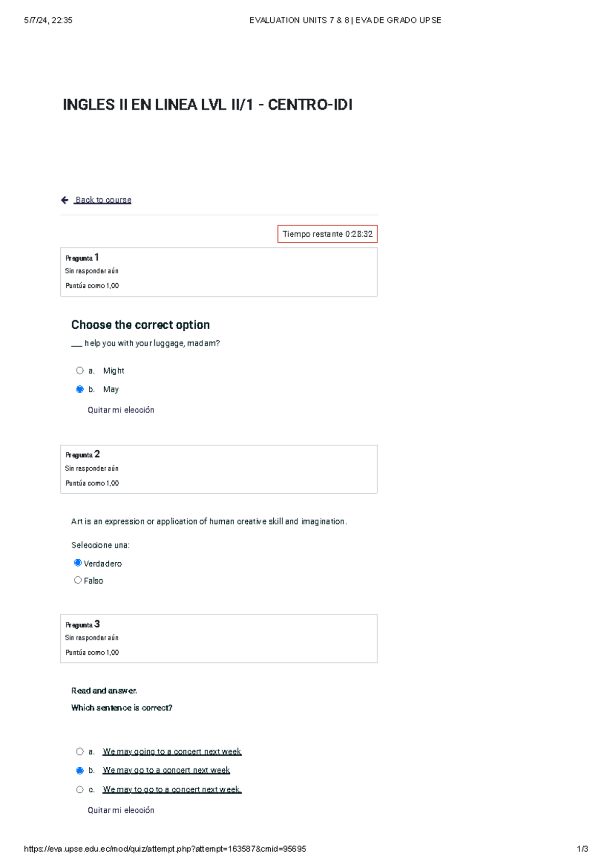Choose the Verdadero radio button
Screen dimensions: 613x868
pos(78,563)
